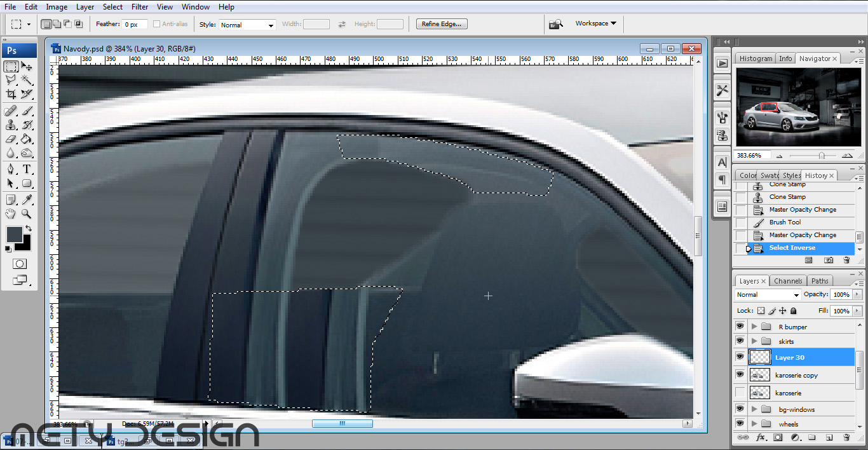This screenshot has width=868, height=450.
Task: Click the Navigator zoom slider handle
Action: pos(822,155)
